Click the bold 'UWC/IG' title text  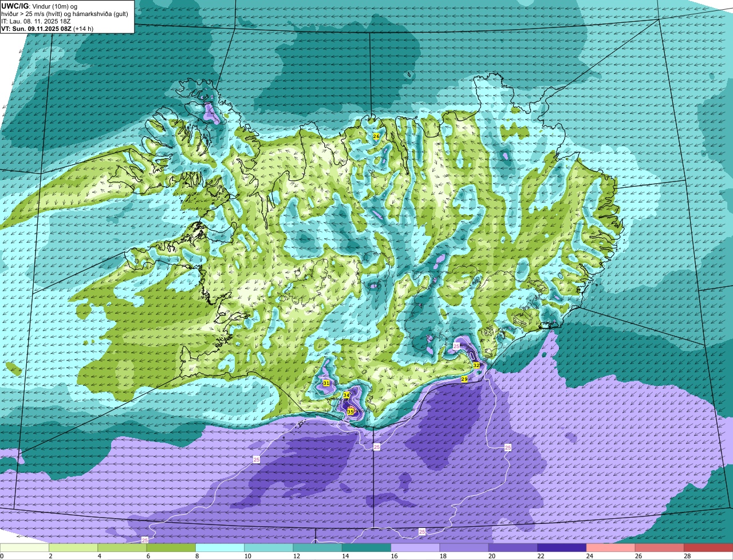15,6
